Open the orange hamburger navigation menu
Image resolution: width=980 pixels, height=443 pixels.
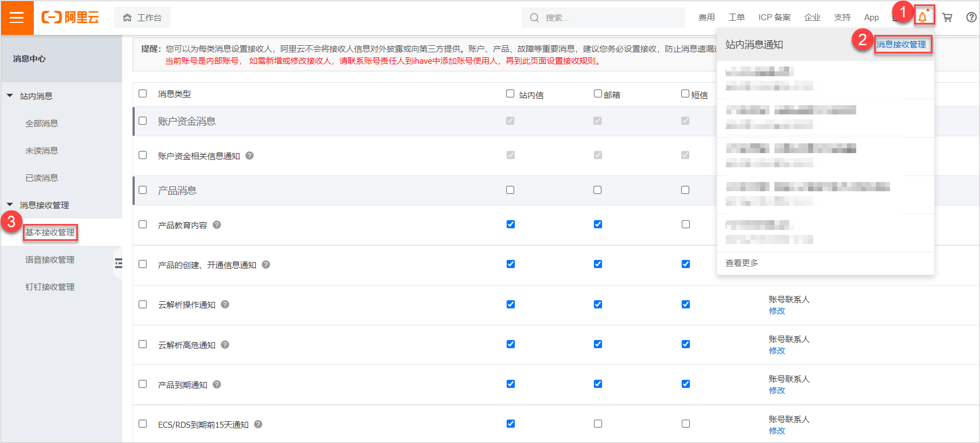click(17, 17)
